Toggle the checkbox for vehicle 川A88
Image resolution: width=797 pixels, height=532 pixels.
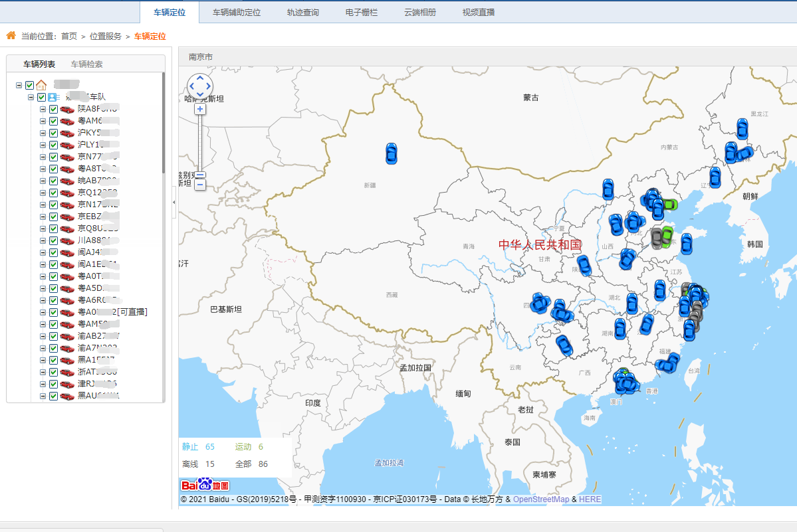pyautogui.click(x=54, y=240)
